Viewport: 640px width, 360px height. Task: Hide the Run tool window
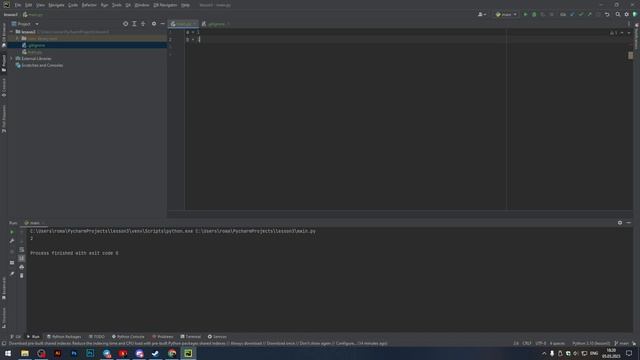pos(629,223)
